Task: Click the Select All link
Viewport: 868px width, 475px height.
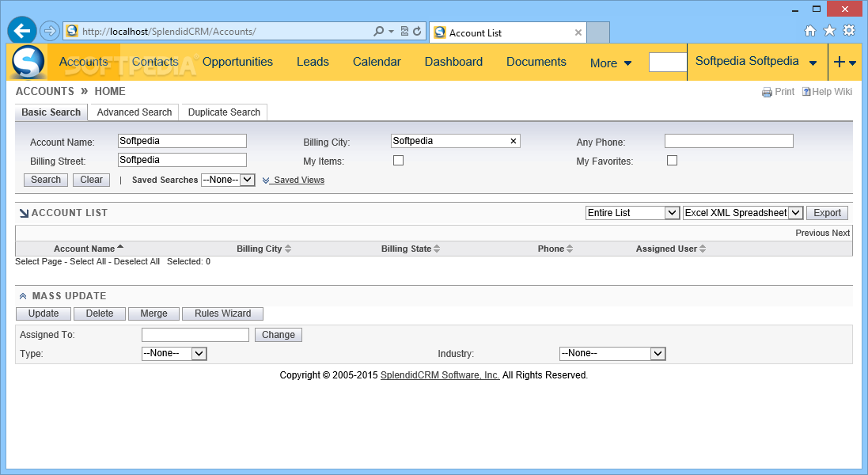Action: pos(88,262)
